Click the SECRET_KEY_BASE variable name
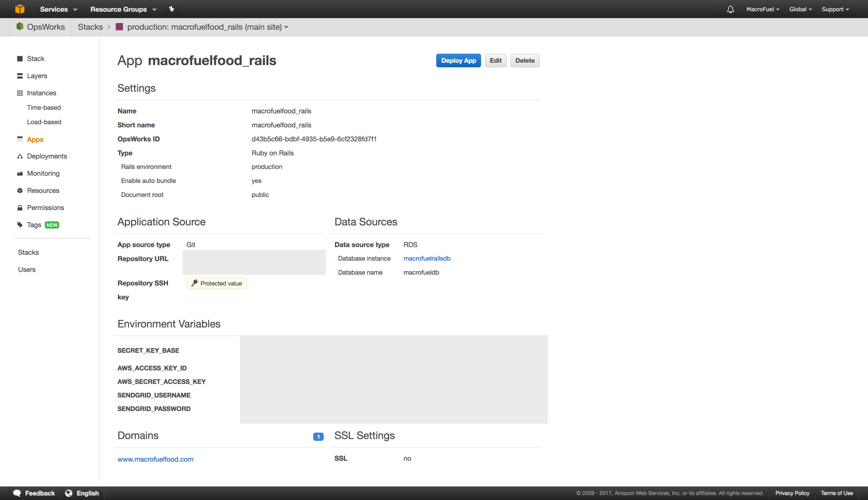This screenshot has height=500, width=868. click(x=148, y=350)
